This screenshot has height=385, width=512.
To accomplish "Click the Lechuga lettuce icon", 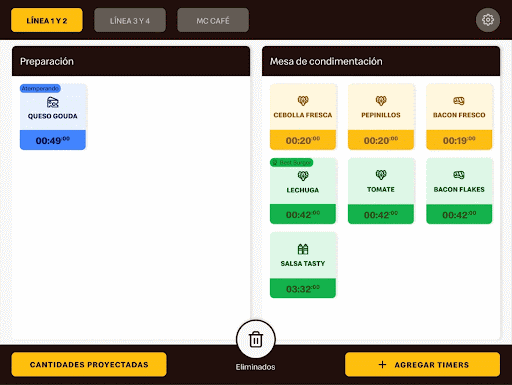I will pyautogui.click(x=303, y=176).
